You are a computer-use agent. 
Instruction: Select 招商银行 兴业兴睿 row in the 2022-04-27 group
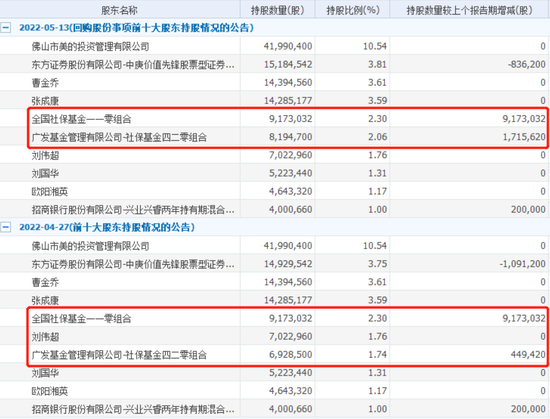133,409
